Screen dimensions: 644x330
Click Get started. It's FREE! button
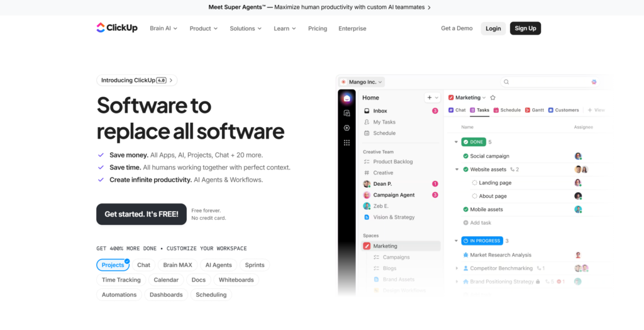[142, 214]
